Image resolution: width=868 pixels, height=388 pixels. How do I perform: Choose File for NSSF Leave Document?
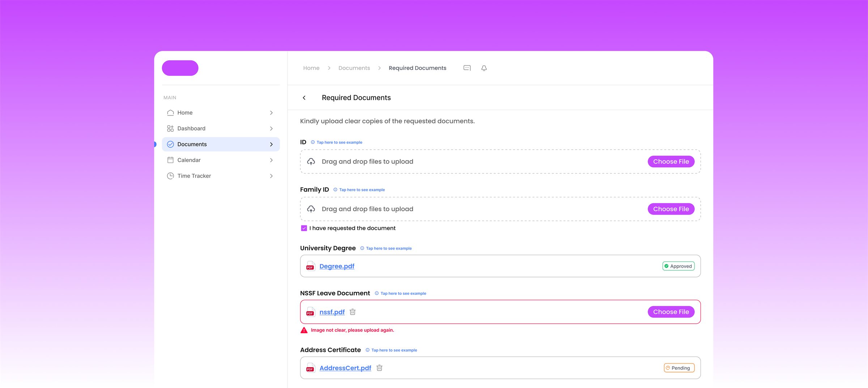pos(671,312)
